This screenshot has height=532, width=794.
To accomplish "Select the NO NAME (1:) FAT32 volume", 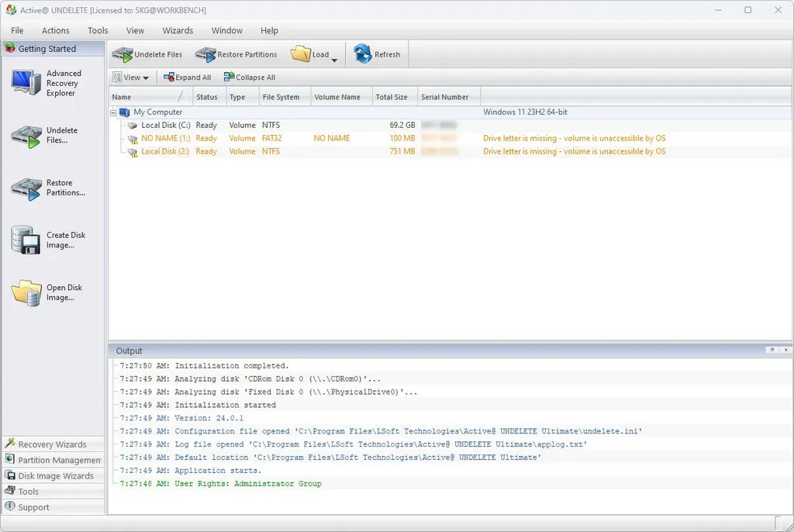I will pos(450,138).
